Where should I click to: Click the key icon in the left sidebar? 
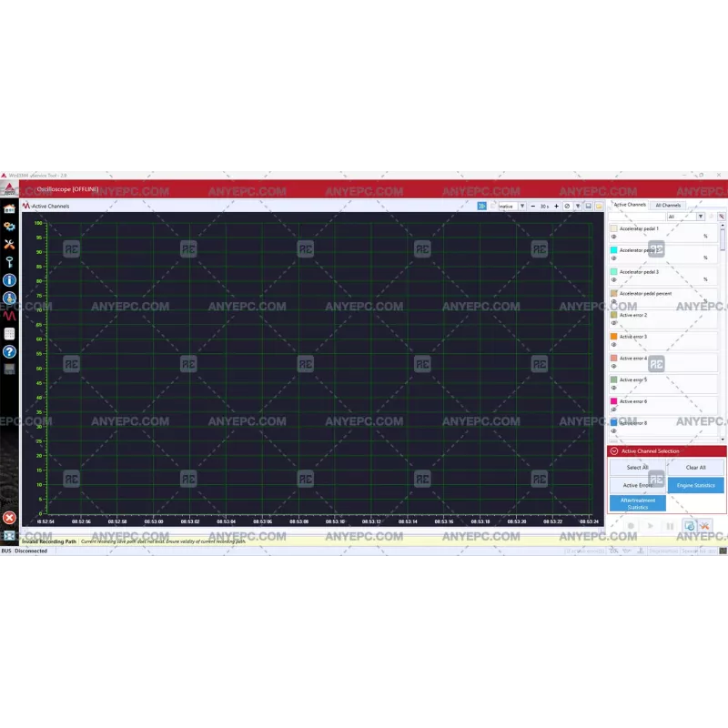(x=8, y=261)
